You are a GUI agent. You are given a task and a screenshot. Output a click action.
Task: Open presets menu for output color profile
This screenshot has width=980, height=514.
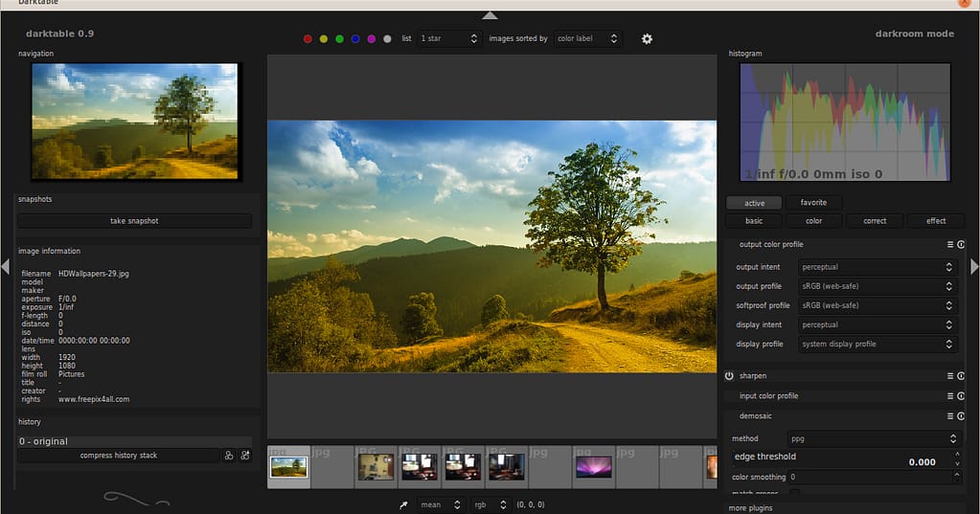pos(950,244)
